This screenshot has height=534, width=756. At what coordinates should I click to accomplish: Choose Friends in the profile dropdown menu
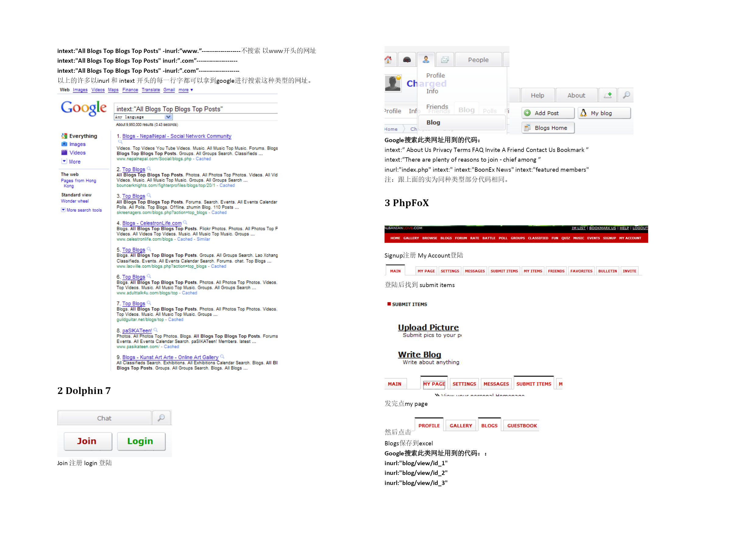437,107
